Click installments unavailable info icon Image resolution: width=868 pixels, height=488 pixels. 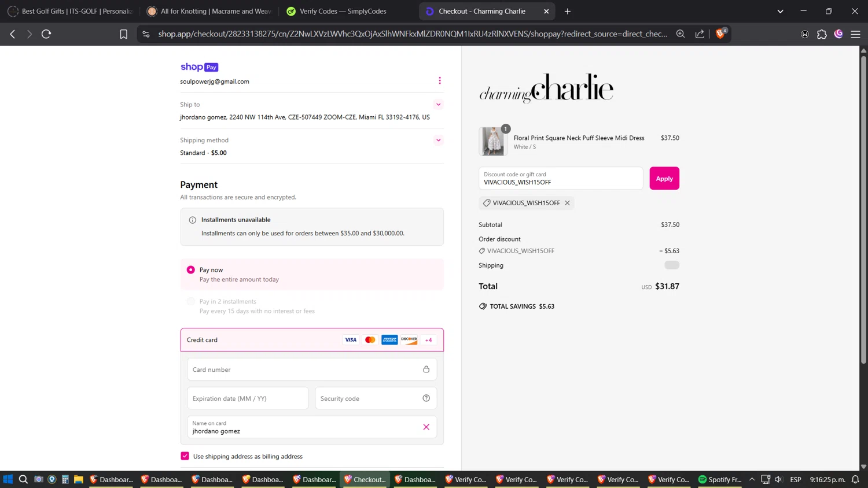(x=193, y=220)
